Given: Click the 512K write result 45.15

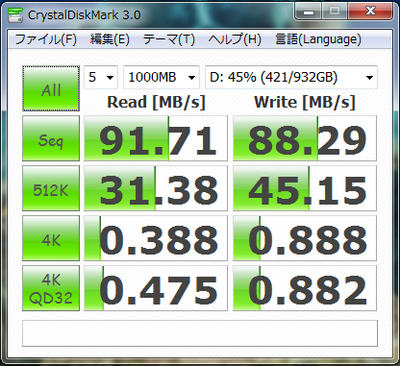Looking at the screenshot, I should [305, 188].
